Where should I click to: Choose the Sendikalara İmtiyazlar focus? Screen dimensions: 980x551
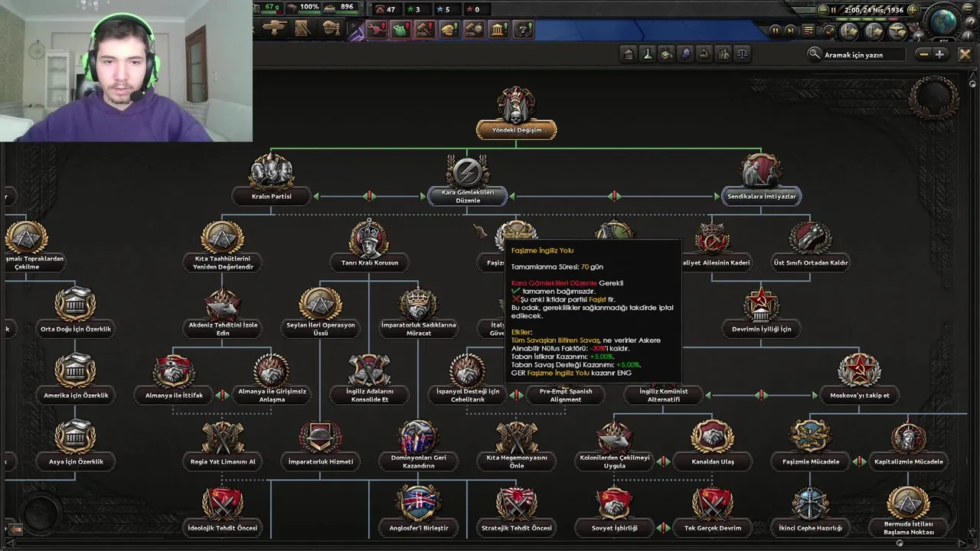click(x=761, y=181)
